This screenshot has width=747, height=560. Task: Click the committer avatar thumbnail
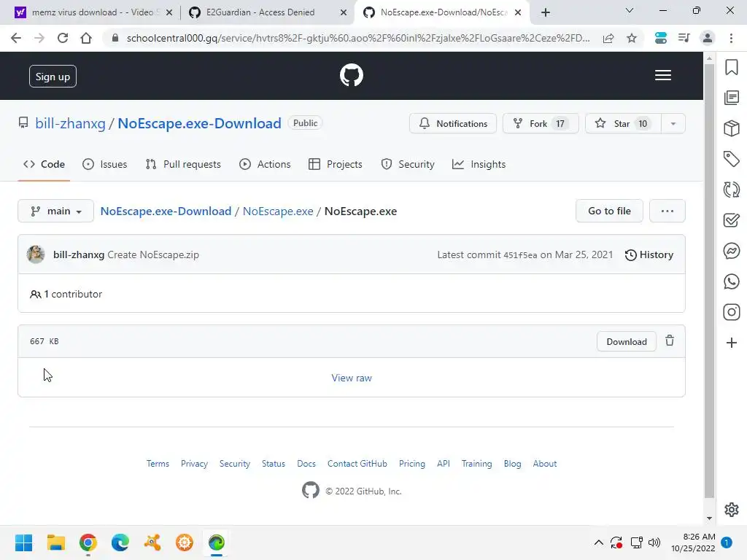pos(36,254)
